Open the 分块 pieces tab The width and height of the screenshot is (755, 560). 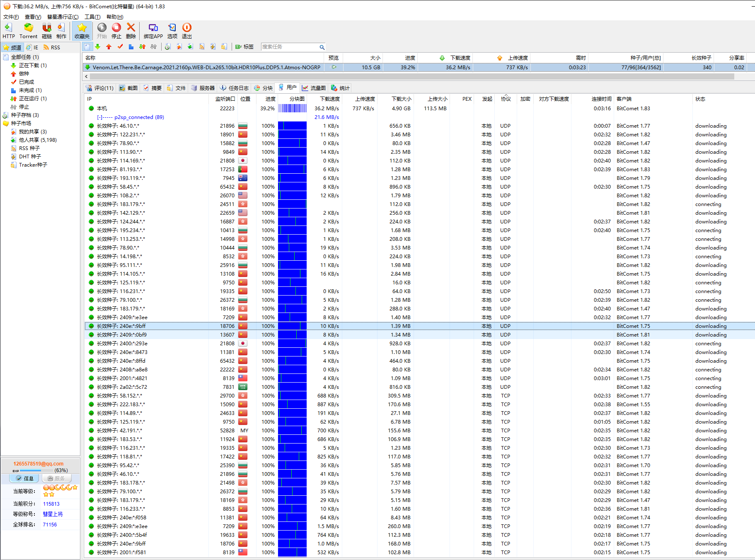tap(264, 88)
